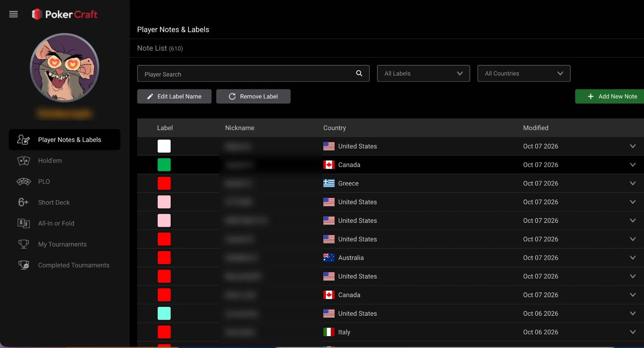Screen dimensions: 644x348
Task: Click Edit Label Name button
Action: tap(174, 96)
